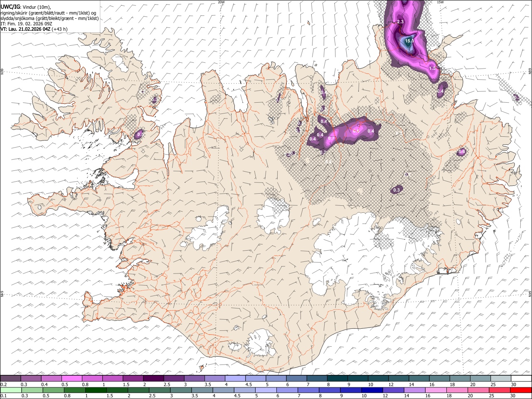Click the 'rigning/skúrir' rain legend description line
Image resolution: width=532 pixels, height=399 pixels.
point(49,13)
